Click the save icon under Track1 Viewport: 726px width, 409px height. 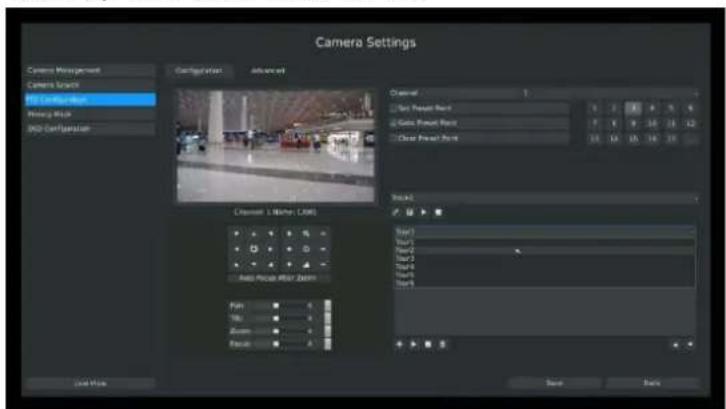(x=409, y=212)
